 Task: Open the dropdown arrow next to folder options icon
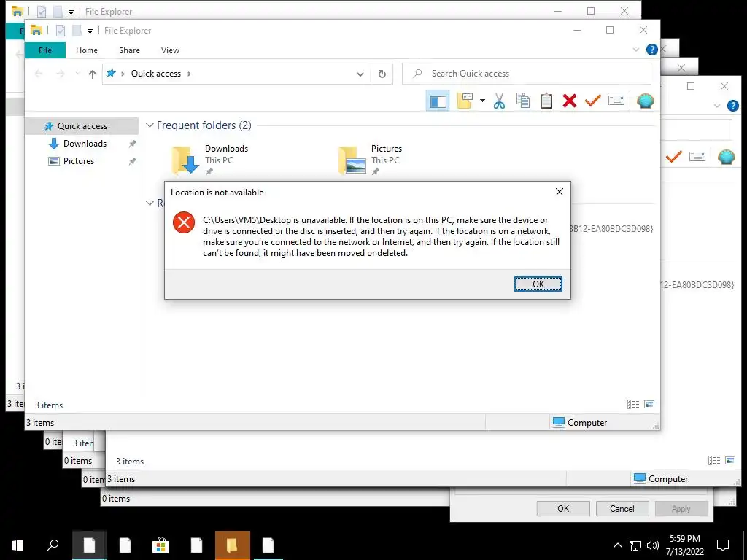482,101
